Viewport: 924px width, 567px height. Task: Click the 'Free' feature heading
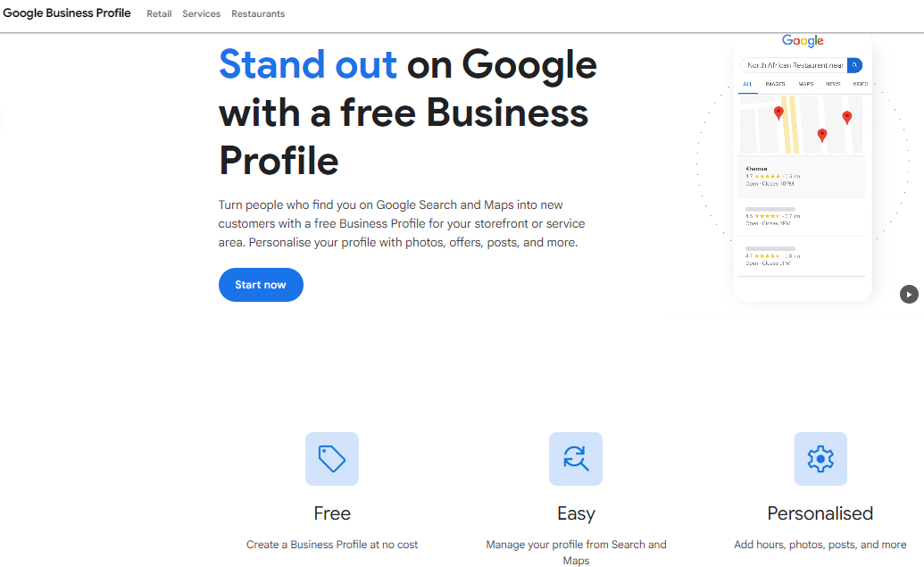pos(332,513)
